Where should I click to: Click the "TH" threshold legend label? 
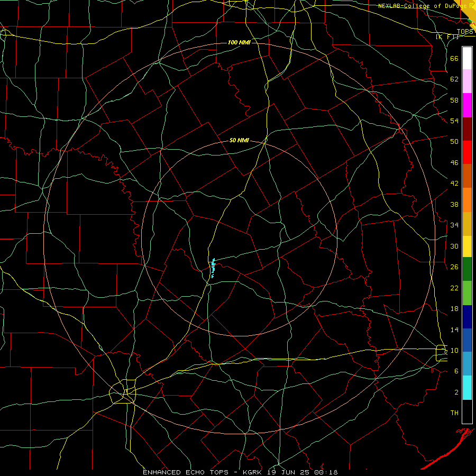tap(454, 413)
